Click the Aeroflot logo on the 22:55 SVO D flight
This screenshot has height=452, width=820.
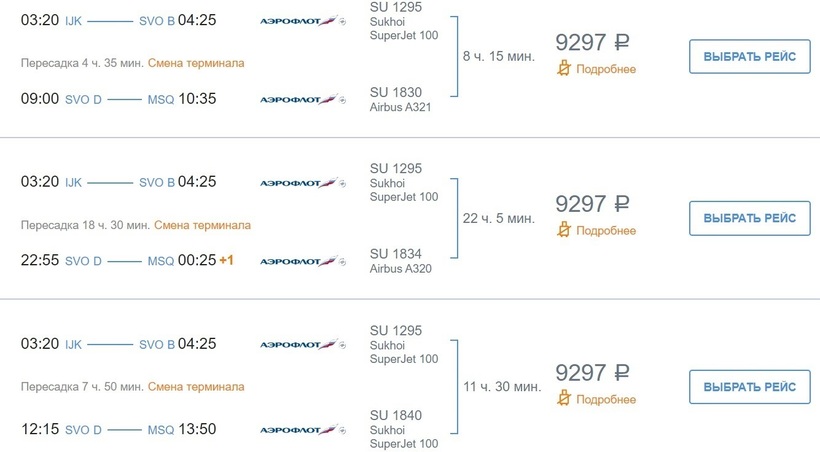tap(301, 261)
